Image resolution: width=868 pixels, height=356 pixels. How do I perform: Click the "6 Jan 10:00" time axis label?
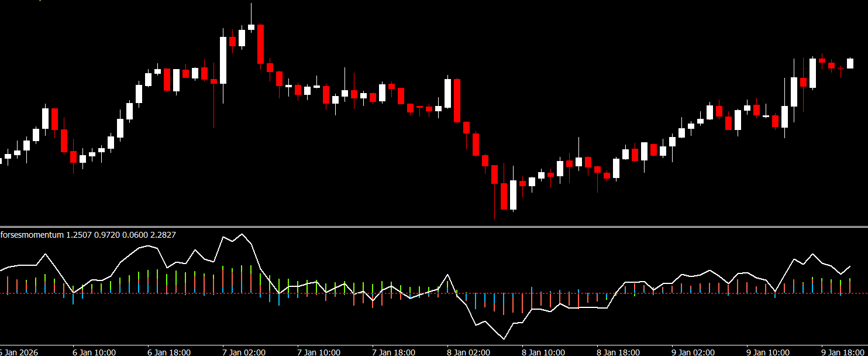95,352
